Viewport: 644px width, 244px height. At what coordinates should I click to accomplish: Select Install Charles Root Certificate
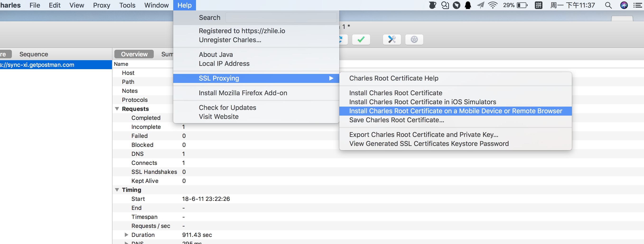pos(455,93)
